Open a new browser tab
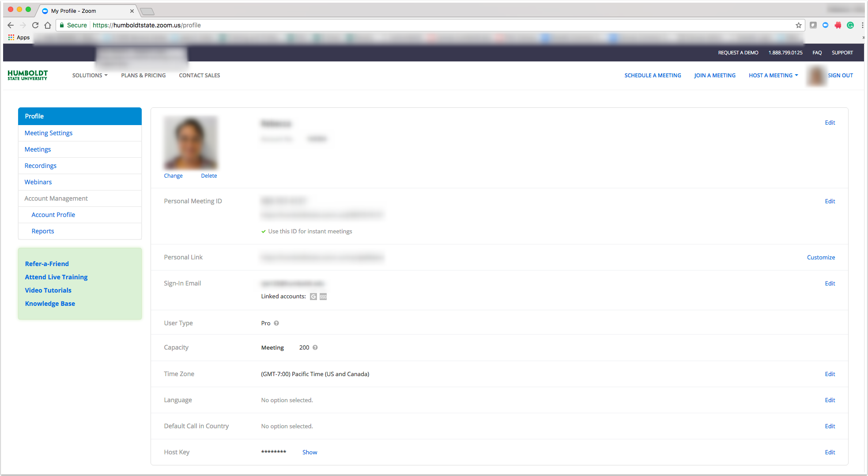 tap(147, 11)
